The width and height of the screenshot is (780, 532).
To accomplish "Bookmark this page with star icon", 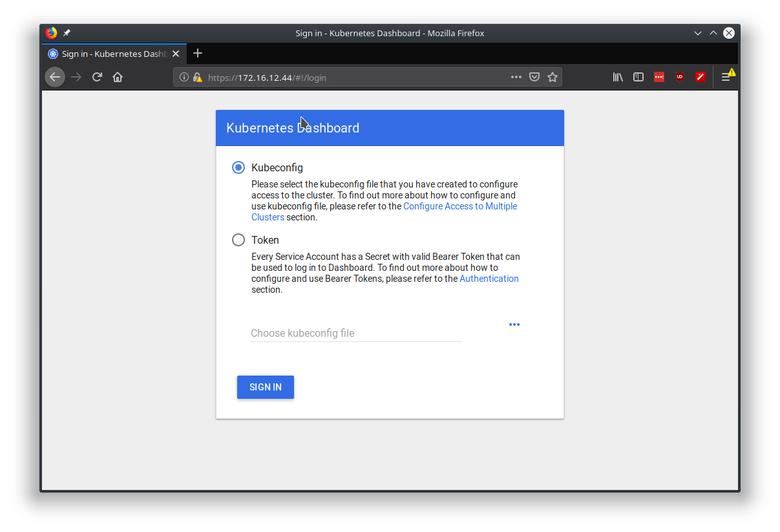I will click(x=553, y=77).
